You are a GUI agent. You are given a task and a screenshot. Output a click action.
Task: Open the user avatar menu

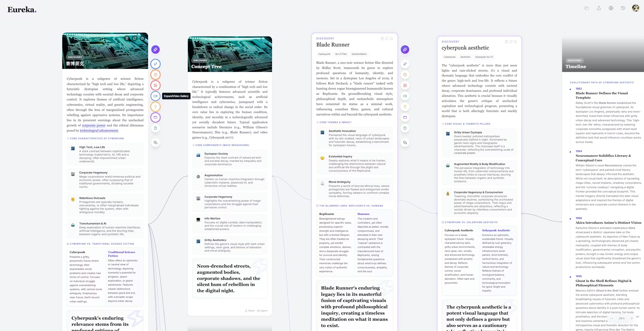coord(636,8)
